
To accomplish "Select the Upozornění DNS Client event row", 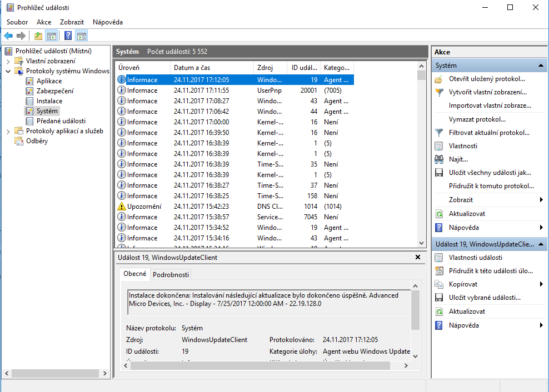I will tap(233, 207).
